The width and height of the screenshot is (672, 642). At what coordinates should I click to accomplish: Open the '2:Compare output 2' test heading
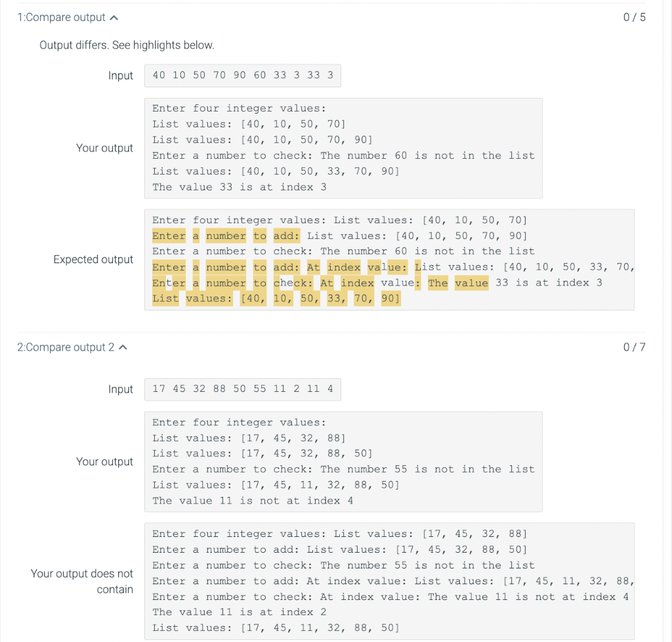coord(65,347)
